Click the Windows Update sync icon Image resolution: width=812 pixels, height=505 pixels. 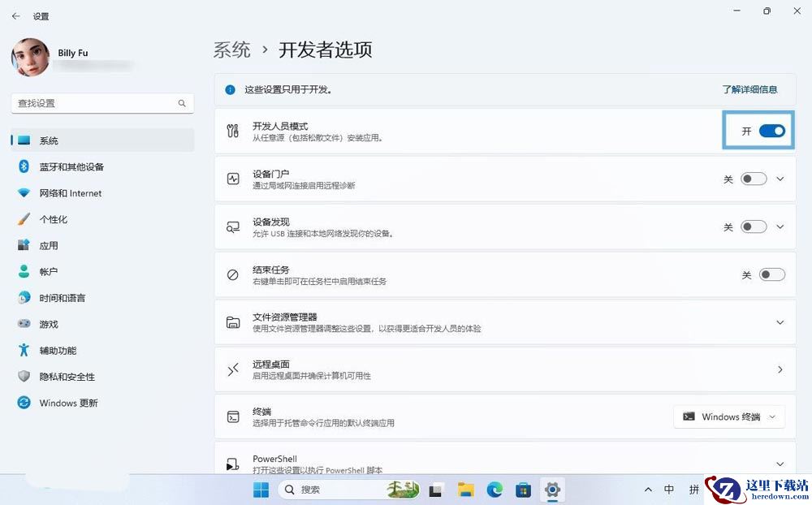click(x=24, y=403)
